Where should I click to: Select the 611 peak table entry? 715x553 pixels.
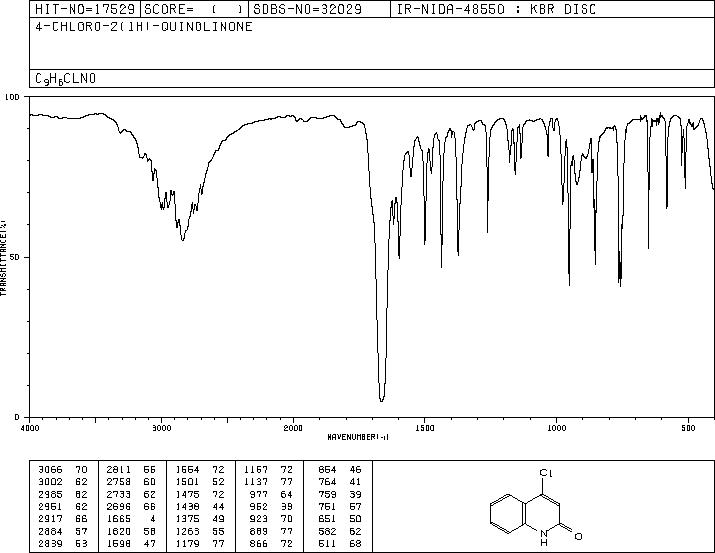(340, 543)
